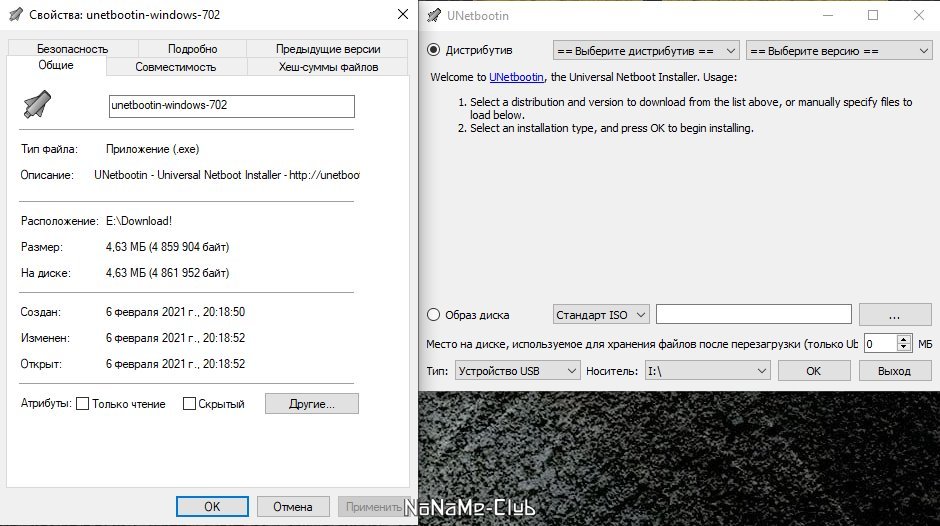Image resolution: width=940 pixels, height=526 pixels.
Task: Click Отмена in the Properties dialog
Action: [293, 506]
